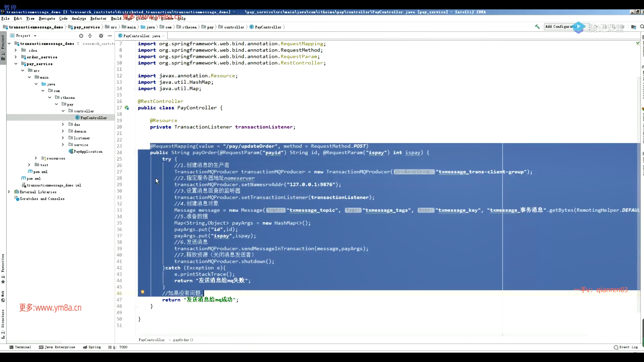This screenshot has height=362, width=644.
Task: Click the build project hammer icon
Action: coord(537,27)
